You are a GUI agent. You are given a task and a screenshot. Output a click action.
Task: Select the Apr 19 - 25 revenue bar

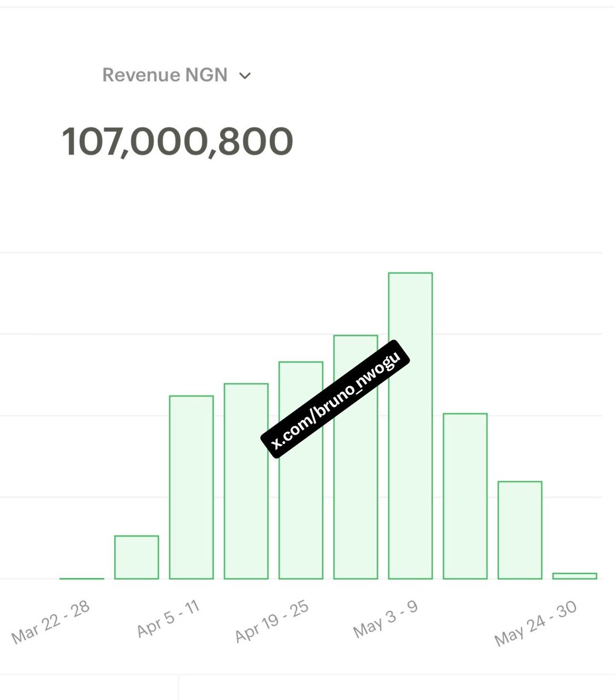[x=301, y=470]
